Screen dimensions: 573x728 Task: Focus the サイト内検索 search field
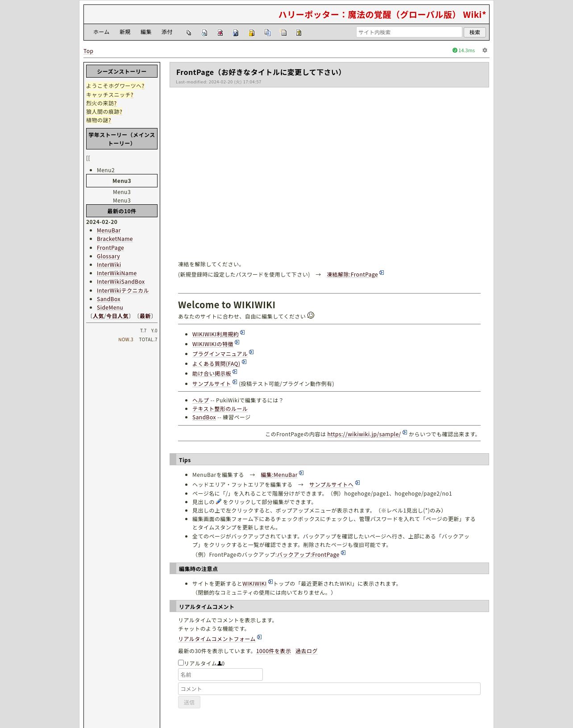pyautogui.click(x=409, y=32)
